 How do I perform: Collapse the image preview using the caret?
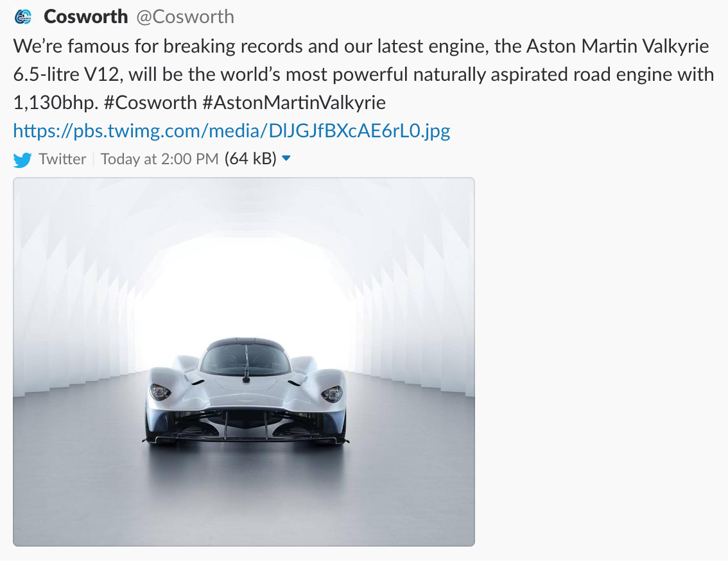(286, 158)
